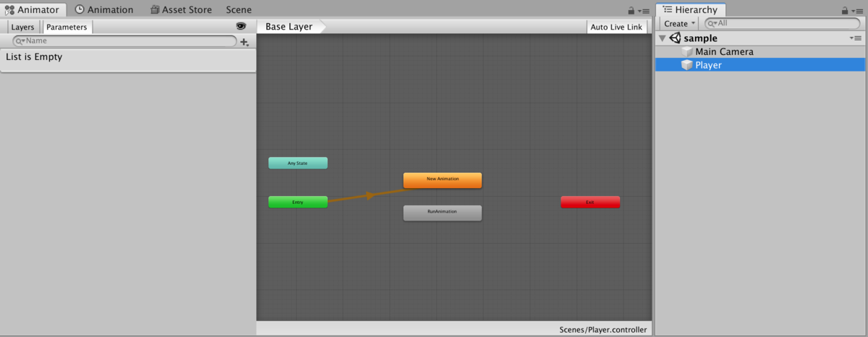Switch to the Animator tab
Viewport: 868px width, 337px height.
pyautogui.click(x=34, y=9)
